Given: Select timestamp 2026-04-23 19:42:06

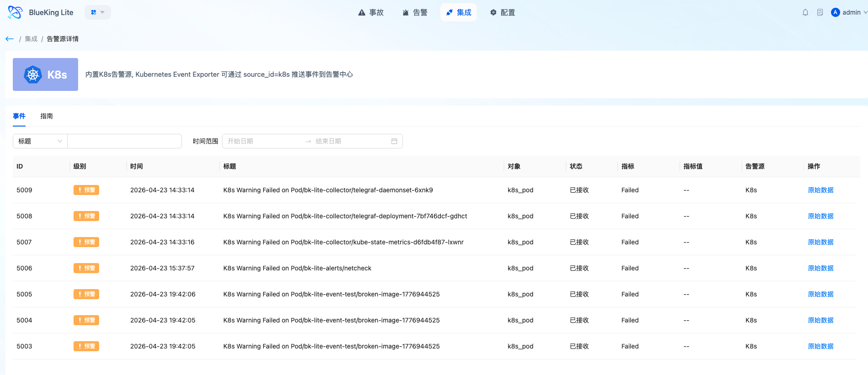Looking at the screenshot, I should pos(163,294).
